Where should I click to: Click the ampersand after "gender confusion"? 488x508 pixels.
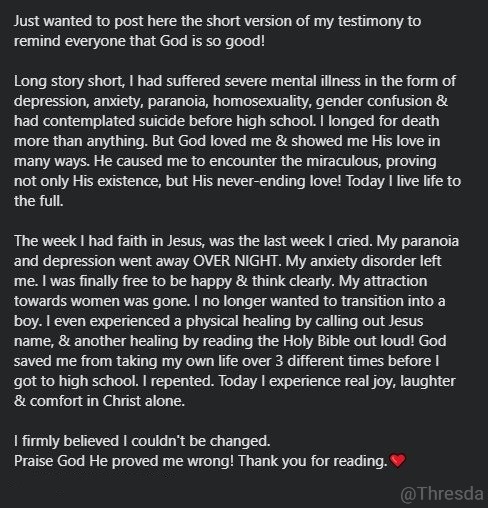(x=442, y=101)
